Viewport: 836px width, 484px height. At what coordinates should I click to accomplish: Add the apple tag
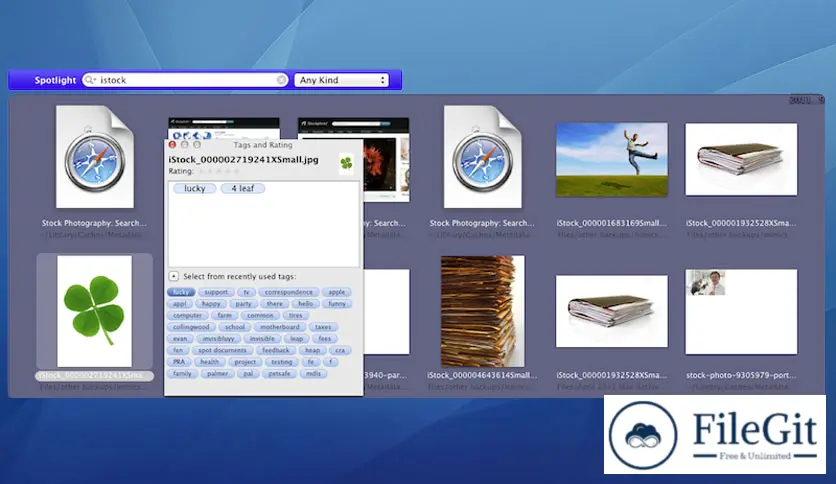click(x=336, y=292)
